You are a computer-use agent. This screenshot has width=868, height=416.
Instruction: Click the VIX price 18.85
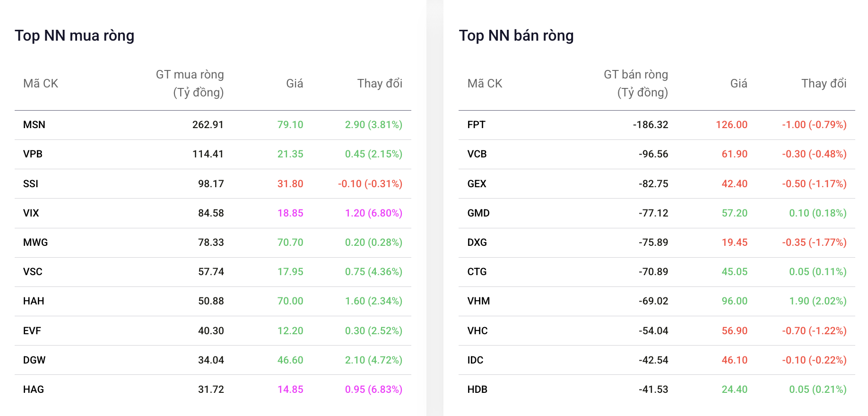tap(290, 213)
